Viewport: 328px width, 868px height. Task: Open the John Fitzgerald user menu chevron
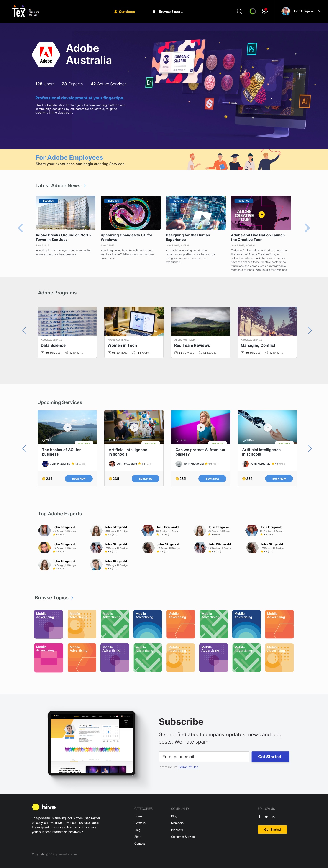(x=320, y=11)
